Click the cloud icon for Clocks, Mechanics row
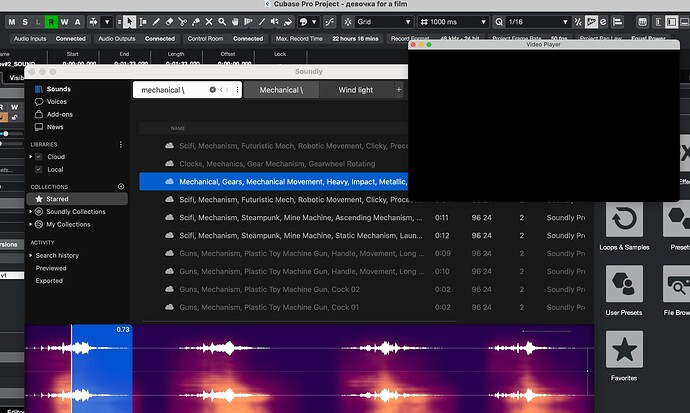Viewport: 690px width, 413px height. (169, 164)
